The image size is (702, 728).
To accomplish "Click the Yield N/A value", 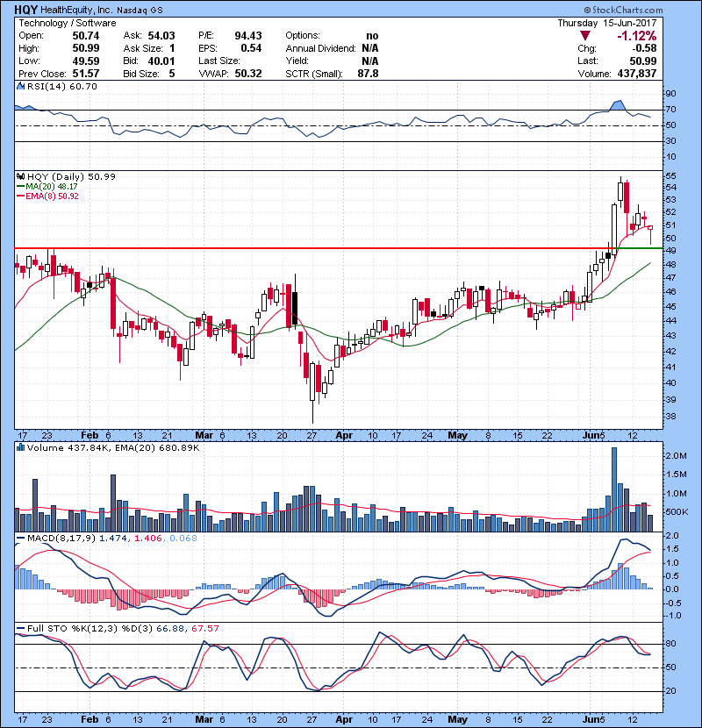I will (370, 61).
